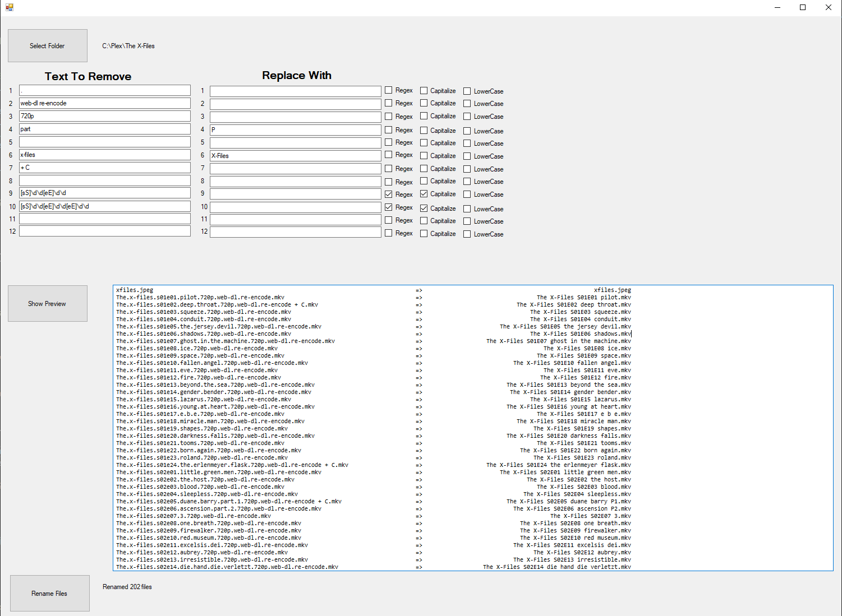842x616 pixels.
Task: Enable Regex checkbox for row 1
Action: (x=388, y=90)
